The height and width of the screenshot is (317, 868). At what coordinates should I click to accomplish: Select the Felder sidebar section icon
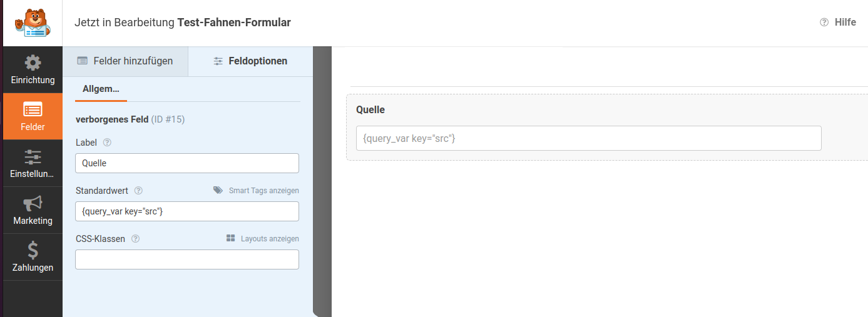click(x=33, y=110)
